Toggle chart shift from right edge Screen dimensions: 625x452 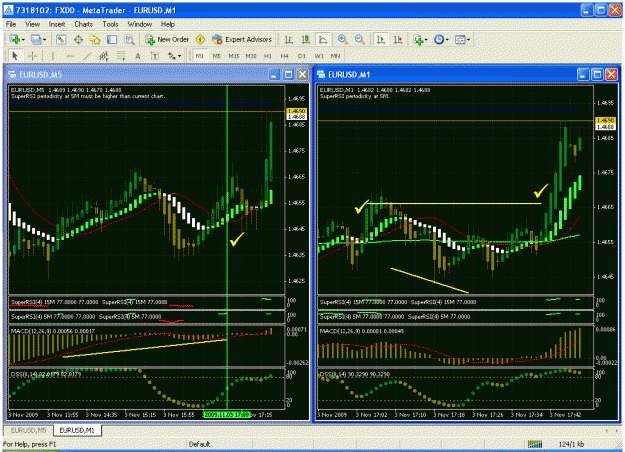(398, 39)
